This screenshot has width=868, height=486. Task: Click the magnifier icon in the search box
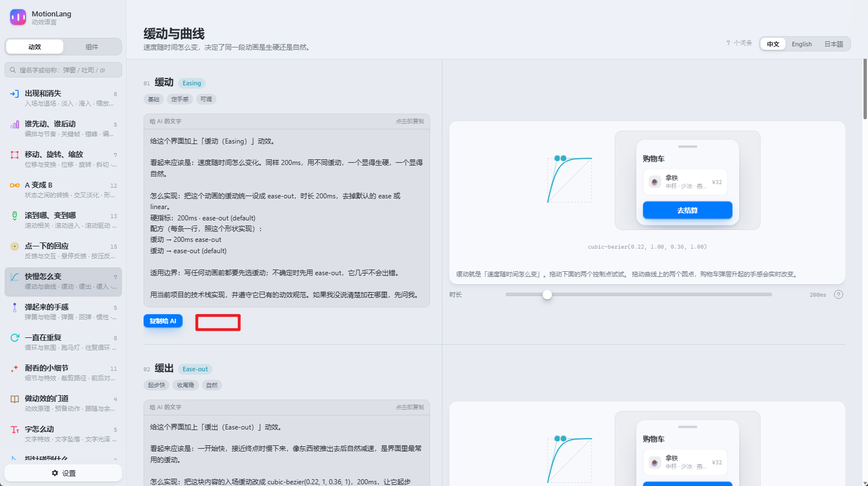13,70
